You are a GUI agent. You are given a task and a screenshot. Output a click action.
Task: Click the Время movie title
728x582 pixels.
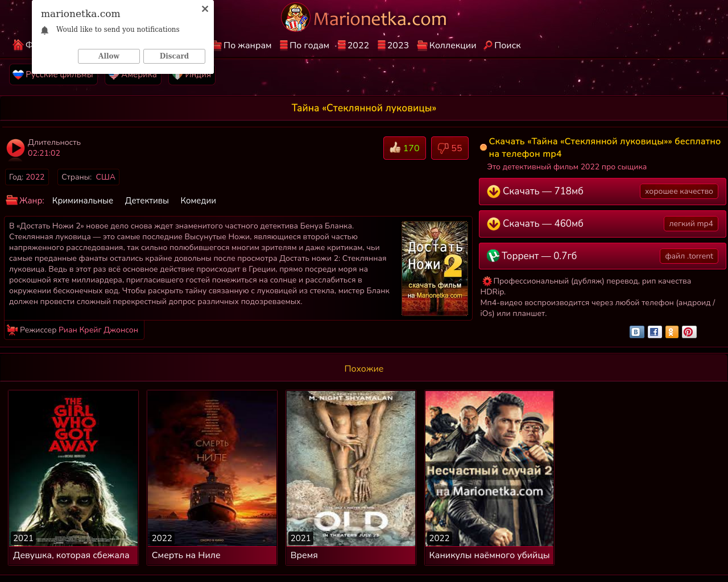point(304,555)
